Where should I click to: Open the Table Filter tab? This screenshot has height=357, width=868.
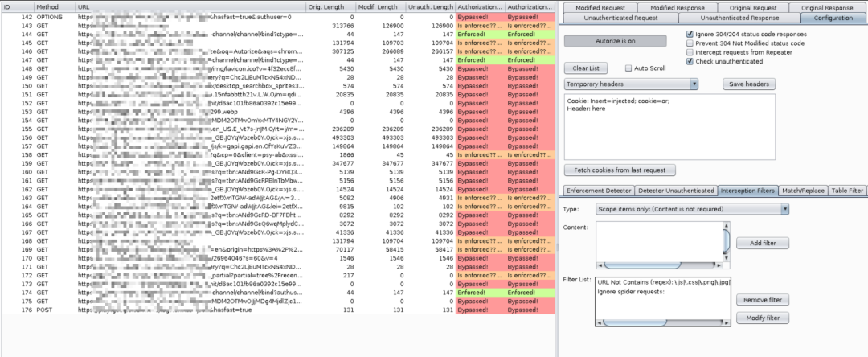pyautogui.click(x=848, y=191)
